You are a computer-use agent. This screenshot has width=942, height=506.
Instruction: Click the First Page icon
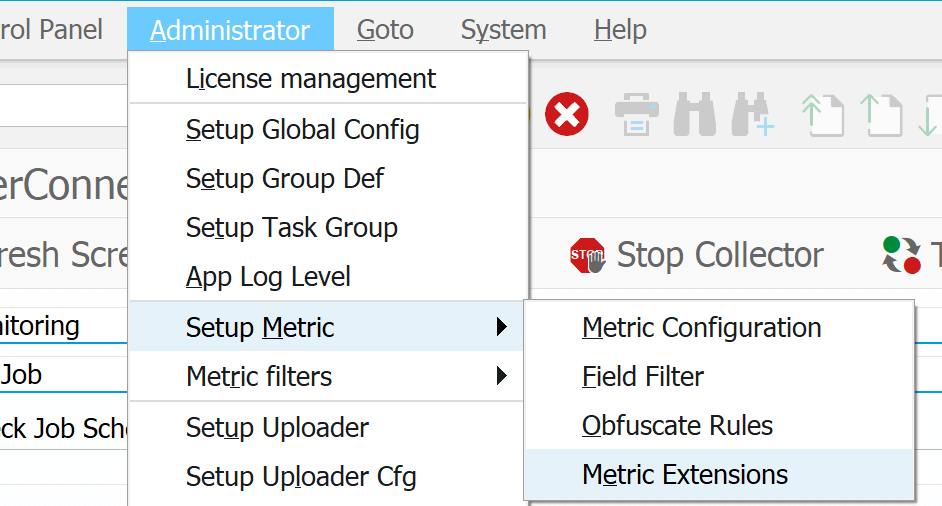[822, 115]
